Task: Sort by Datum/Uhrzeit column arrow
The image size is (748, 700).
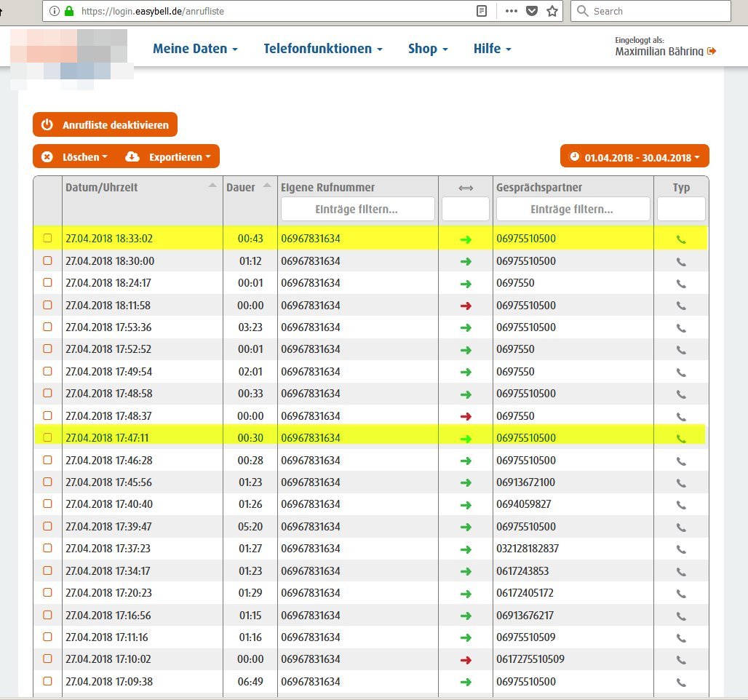Action: (212, 186)
